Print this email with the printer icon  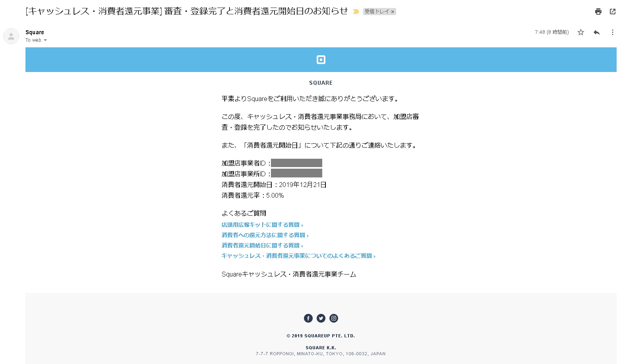tap(598, 12)
